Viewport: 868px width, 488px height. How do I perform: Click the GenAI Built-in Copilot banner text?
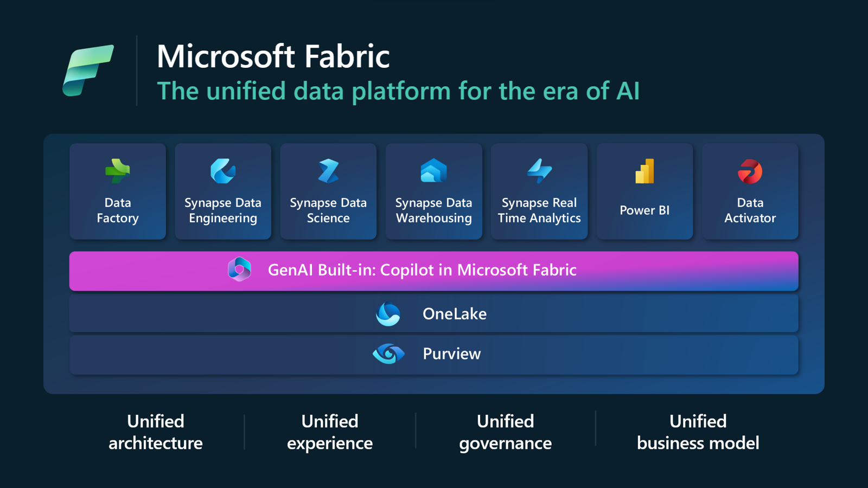422,270
